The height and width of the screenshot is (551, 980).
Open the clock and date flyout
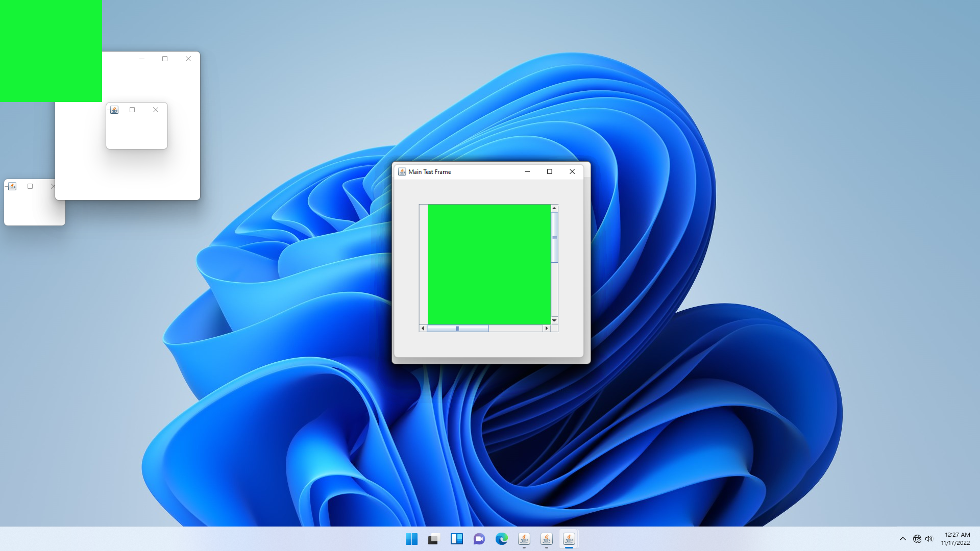[x=957, y=539]
